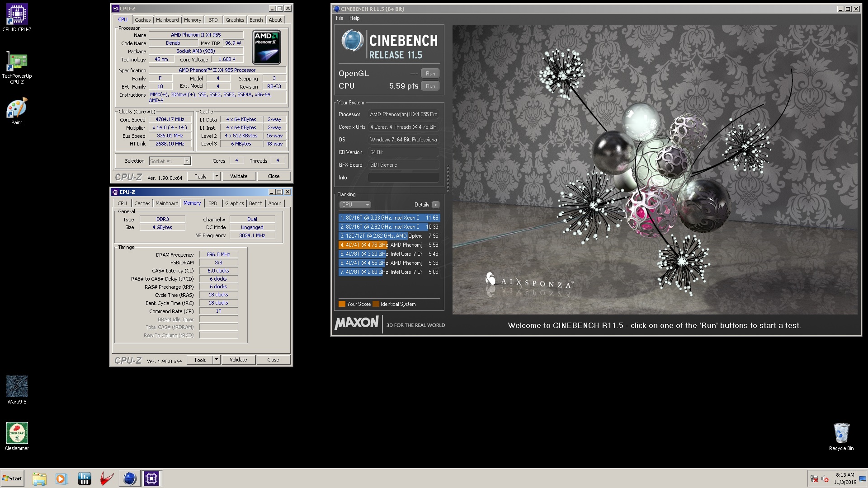Click Validate in the top CPU-Z window

pyautogui.click(x=238, y=176)
